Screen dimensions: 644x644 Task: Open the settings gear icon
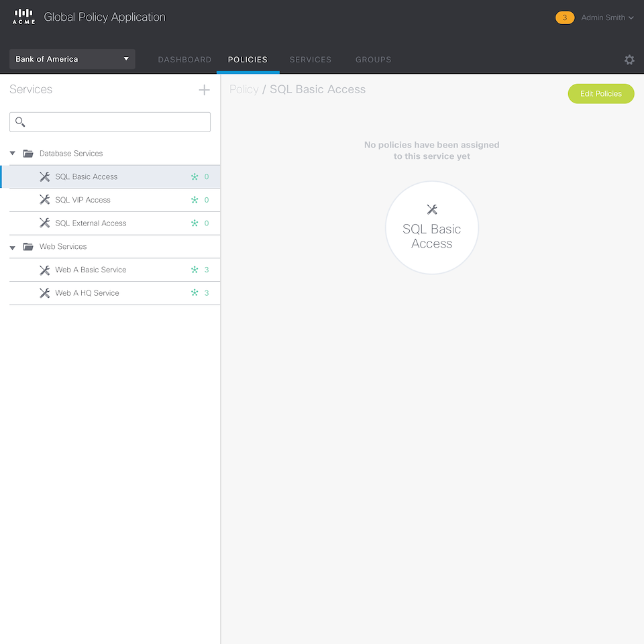point(629,60)
